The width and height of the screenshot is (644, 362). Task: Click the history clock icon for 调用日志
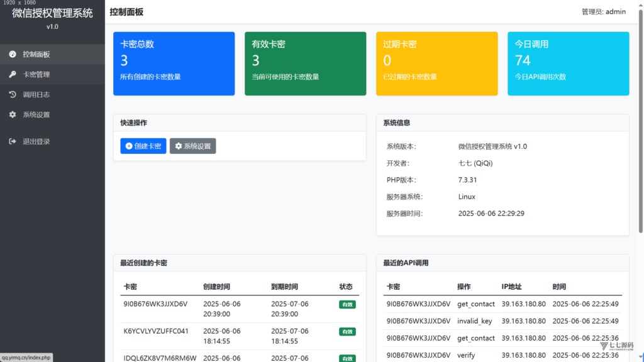[x=13, y=94]
